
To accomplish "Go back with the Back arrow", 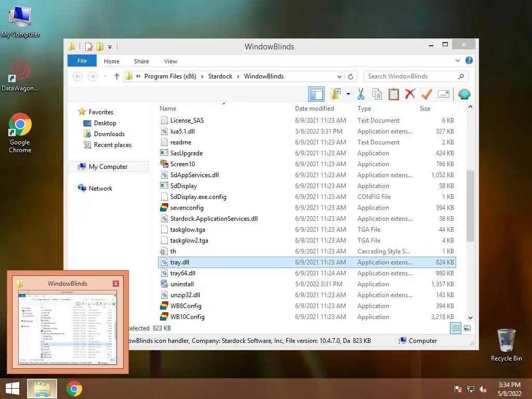I will pyautogui.click(x=78, y=76).
